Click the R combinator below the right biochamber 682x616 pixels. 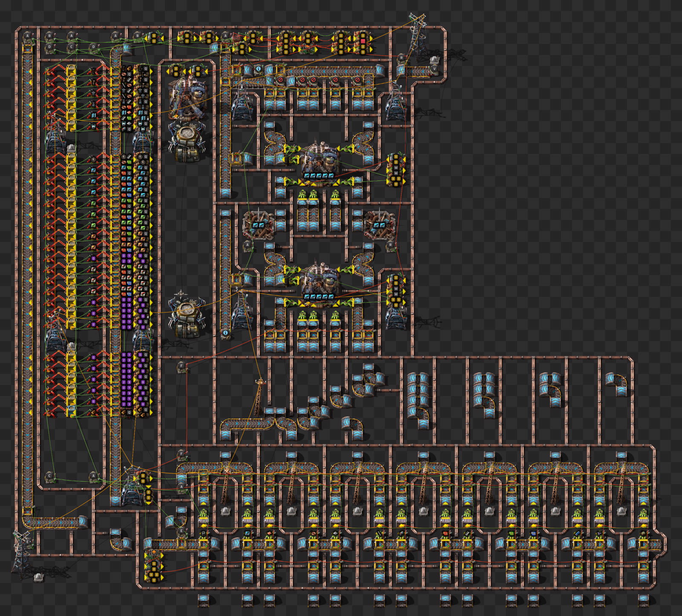click(x=390, y=246)
